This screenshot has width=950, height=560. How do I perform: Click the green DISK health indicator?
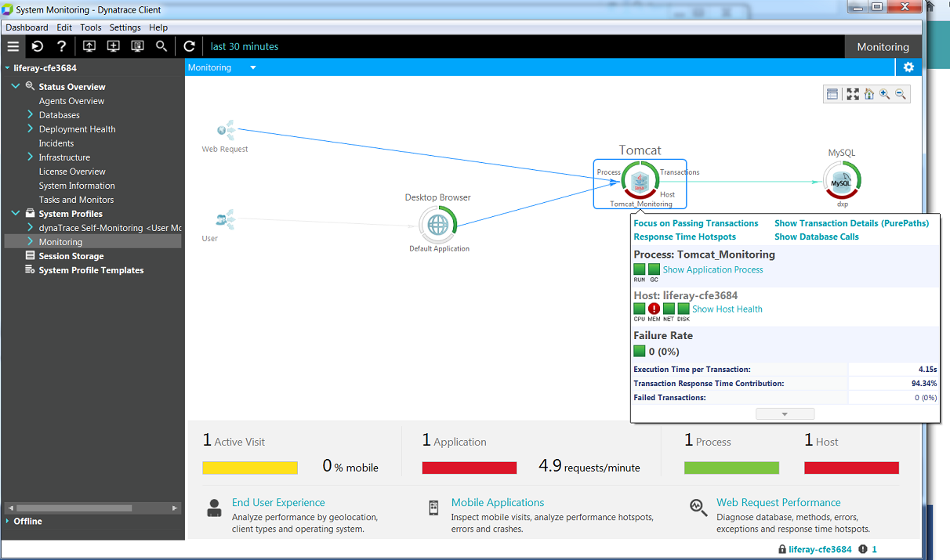tap(683, 309)
